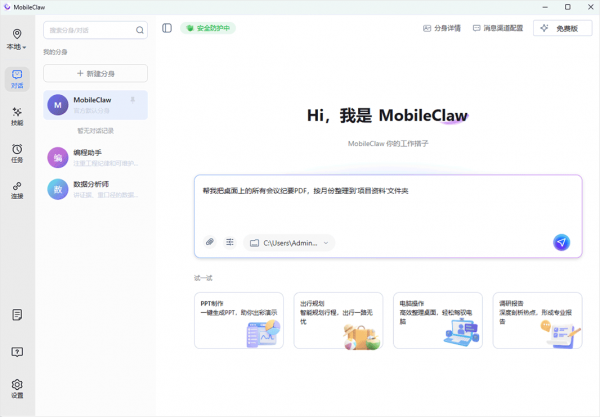Click the 安全防护中 status badge
The image size is (600, 417).
(x=208, y=28)
